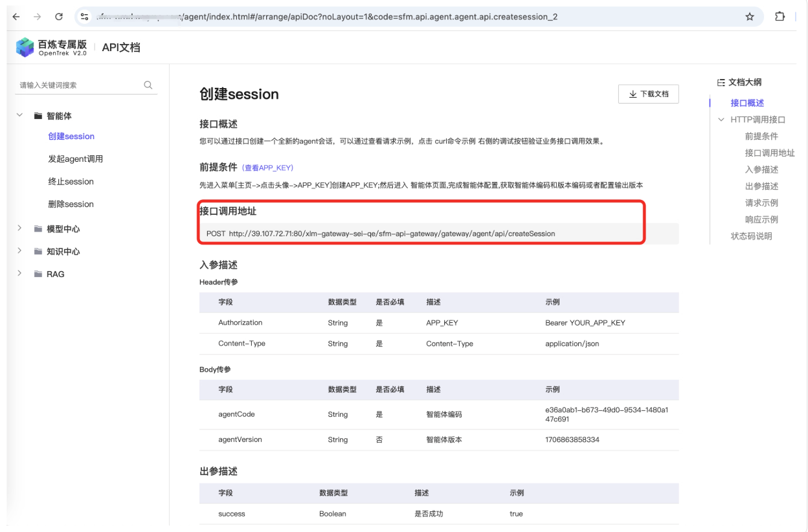Click the POST createSession URL text

(381, 234)
